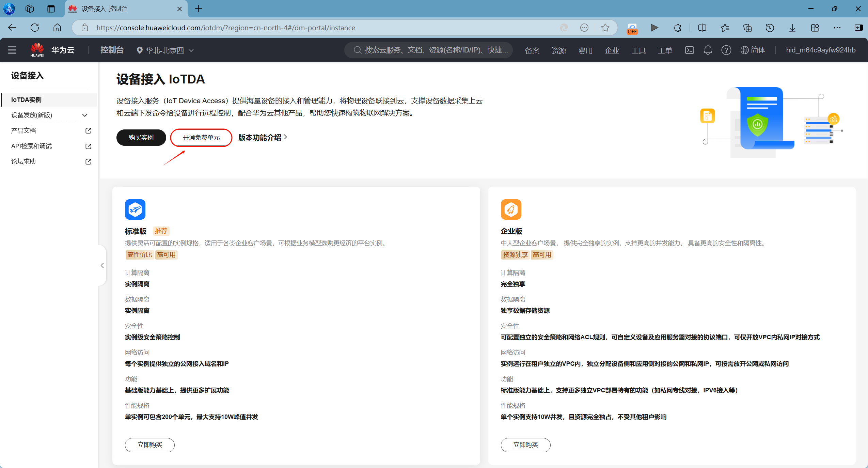Open browser extensions puzzle icon
The image size is (868, 468).
pos(677,28)
